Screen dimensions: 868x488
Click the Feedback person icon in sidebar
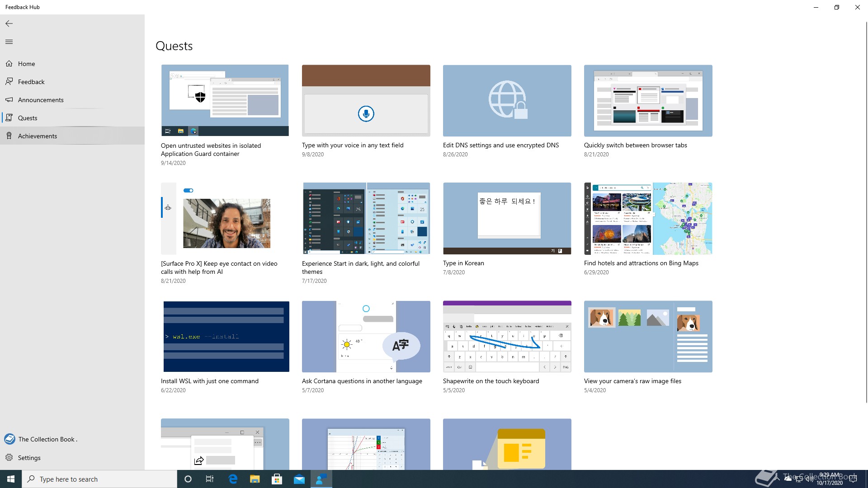pyautogui.click(x=9, y=81)
